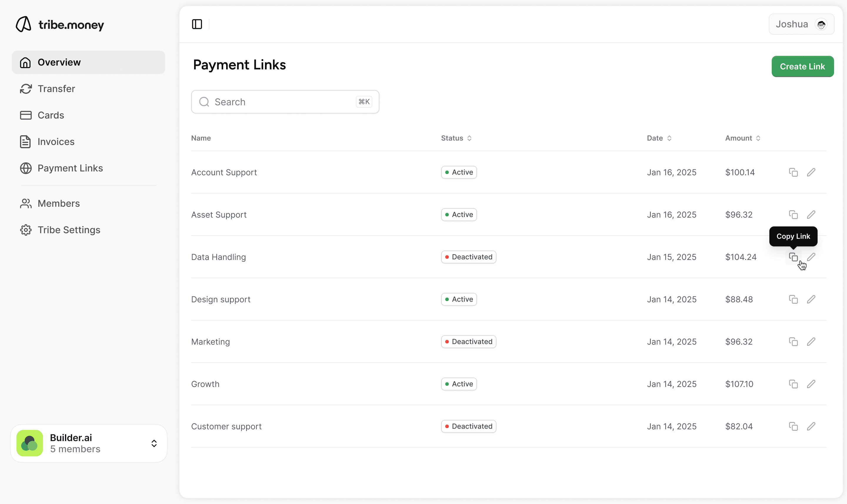
Task: Click the tribe.money logo icon
Action: [x=24, y=24]
